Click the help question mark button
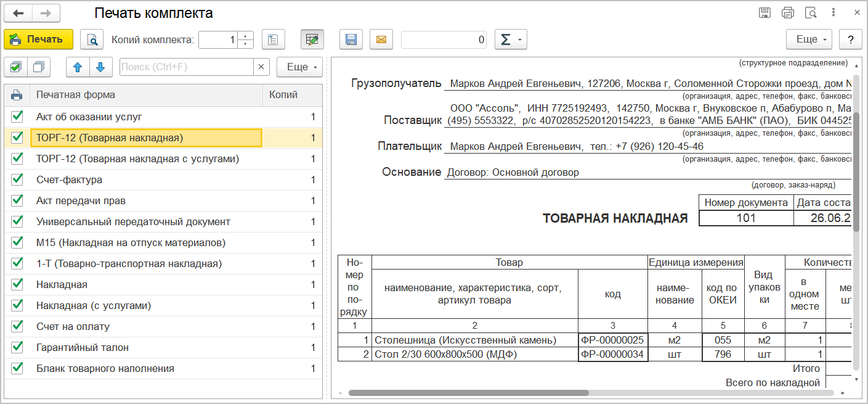The height and width of the screenshot is (404, 868). click(851, 39)
